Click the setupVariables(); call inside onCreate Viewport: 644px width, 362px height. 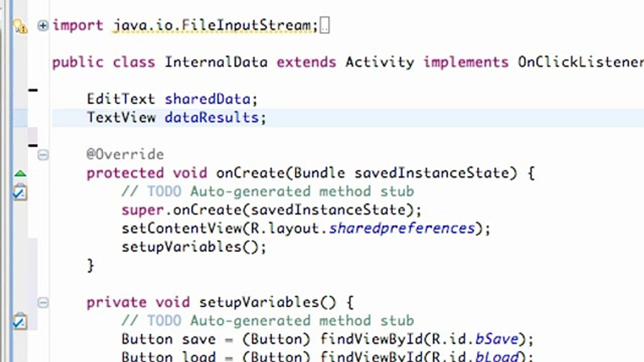point(194,247)
